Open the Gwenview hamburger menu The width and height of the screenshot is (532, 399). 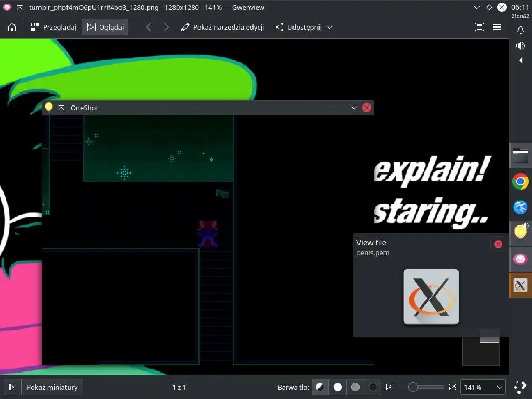497,27
